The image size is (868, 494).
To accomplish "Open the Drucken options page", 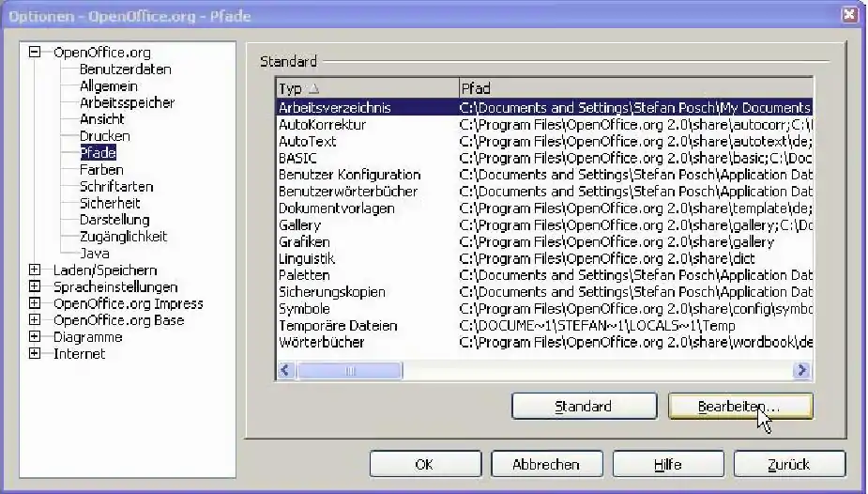I will (104, 135).
